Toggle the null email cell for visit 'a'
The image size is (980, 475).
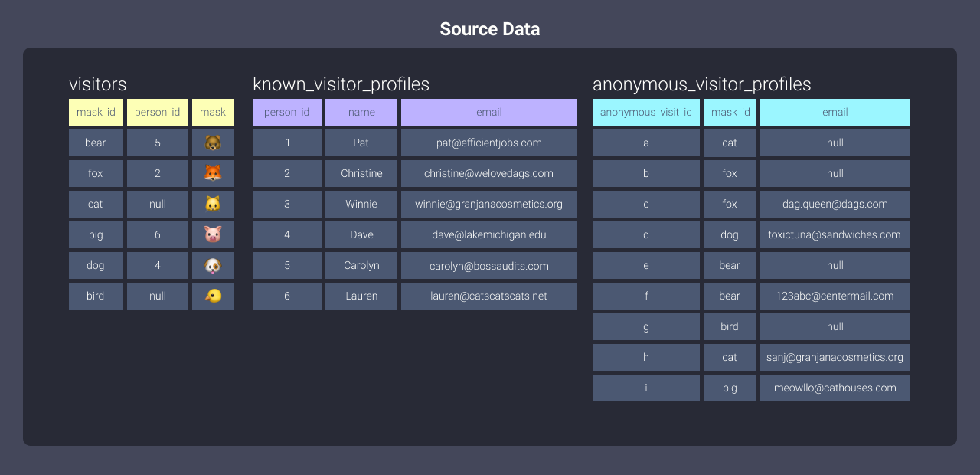click(x=835, y=142)
